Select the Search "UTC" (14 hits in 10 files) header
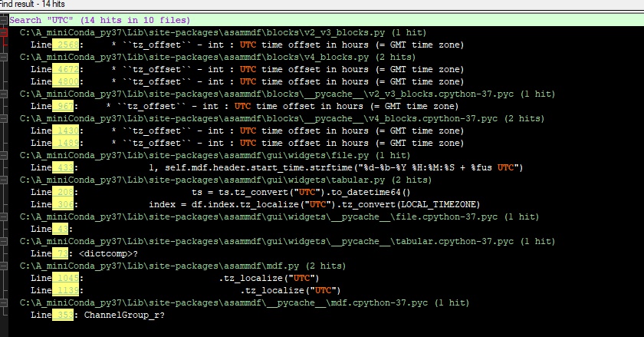 tap(100, 20)
